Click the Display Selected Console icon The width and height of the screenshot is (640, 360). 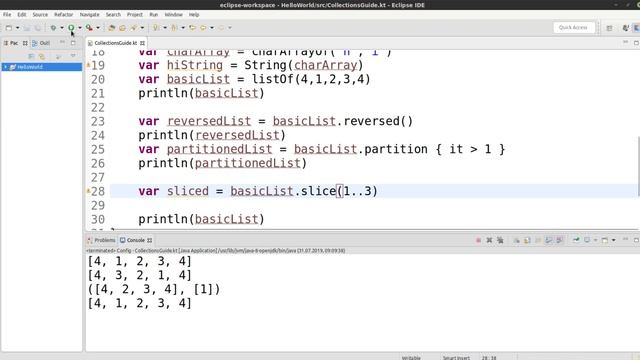click(x=587, y=240)
